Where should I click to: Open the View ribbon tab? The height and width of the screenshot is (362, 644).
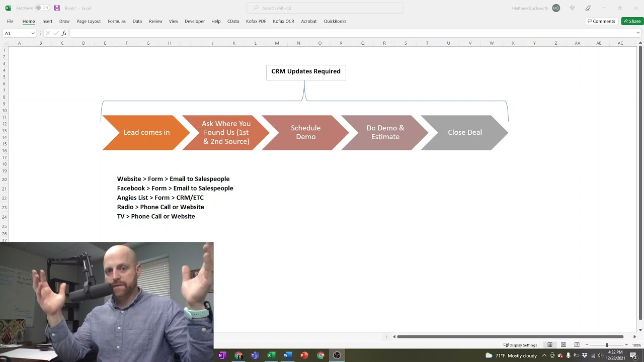coord(174,21)
